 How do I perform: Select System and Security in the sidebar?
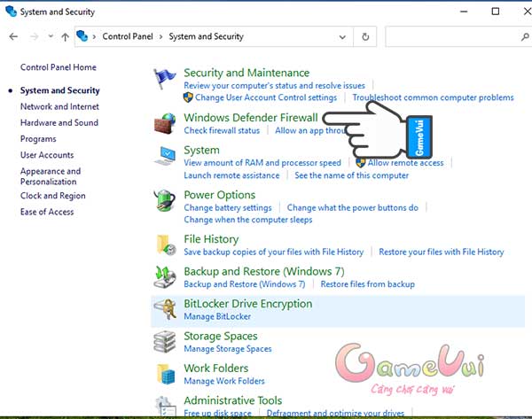coord(60,90)
